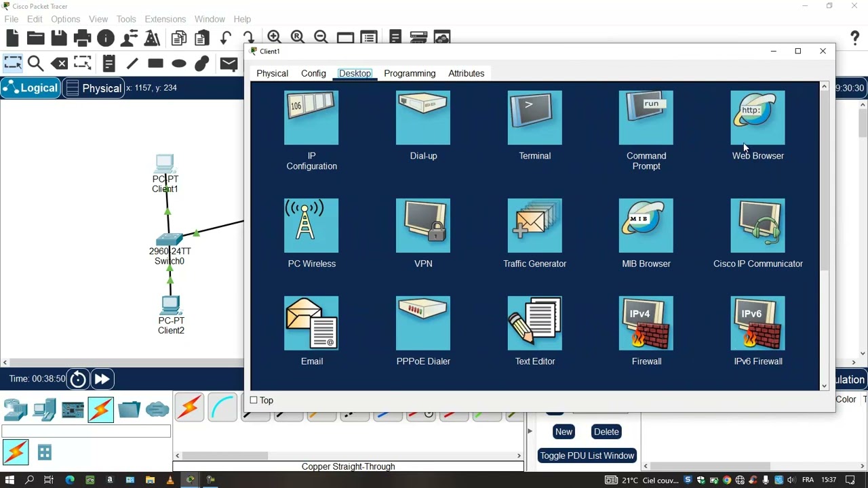Choose the Connections device category
This screenshot has width=868, height=488.
pyautogui.click(x=100, y=410)
